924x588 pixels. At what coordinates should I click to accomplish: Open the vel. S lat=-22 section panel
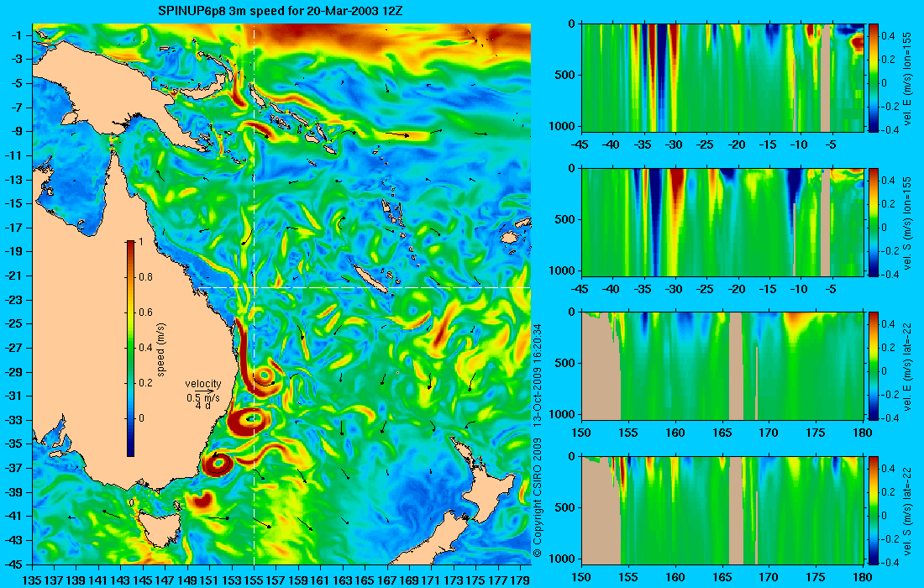pos(722,510)
